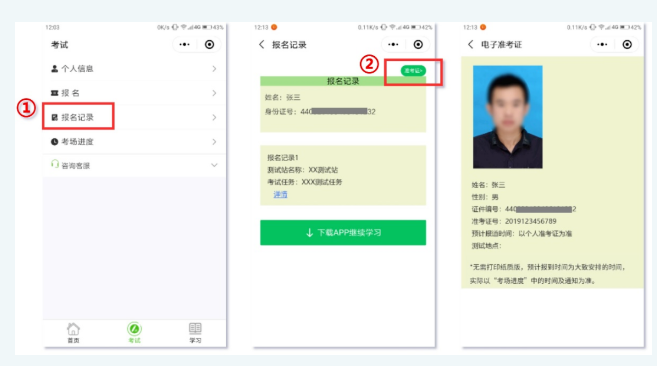The image size is (657, 366).
Task: Click down chevron on 咨询客服 row
Action: pyautogui.click(x=214, y=165)
